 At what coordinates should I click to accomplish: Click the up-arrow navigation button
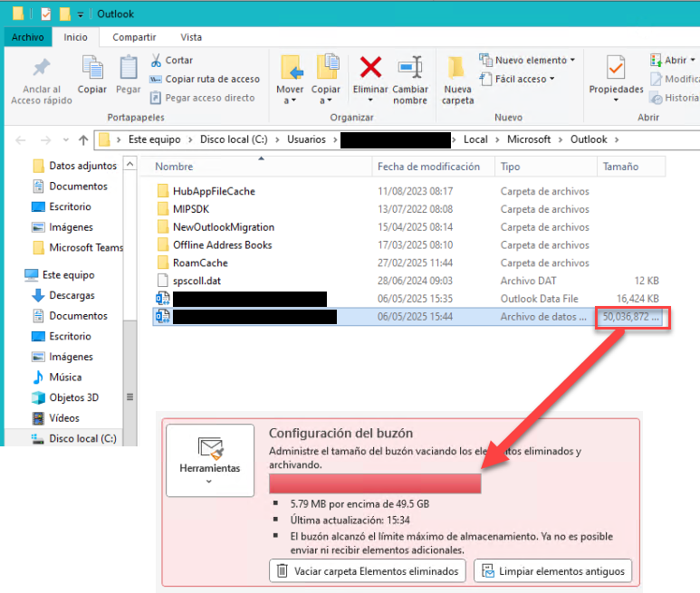tap(83, 139)
